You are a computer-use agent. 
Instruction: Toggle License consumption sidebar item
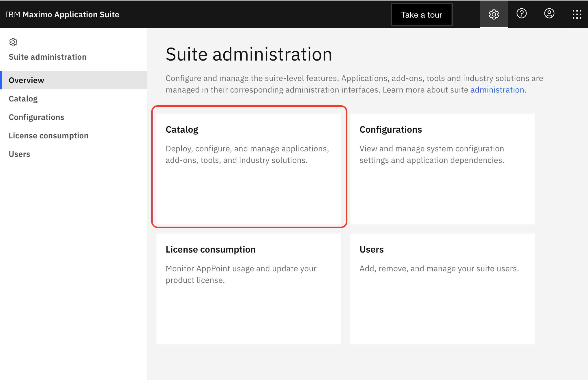coord(48,136)
